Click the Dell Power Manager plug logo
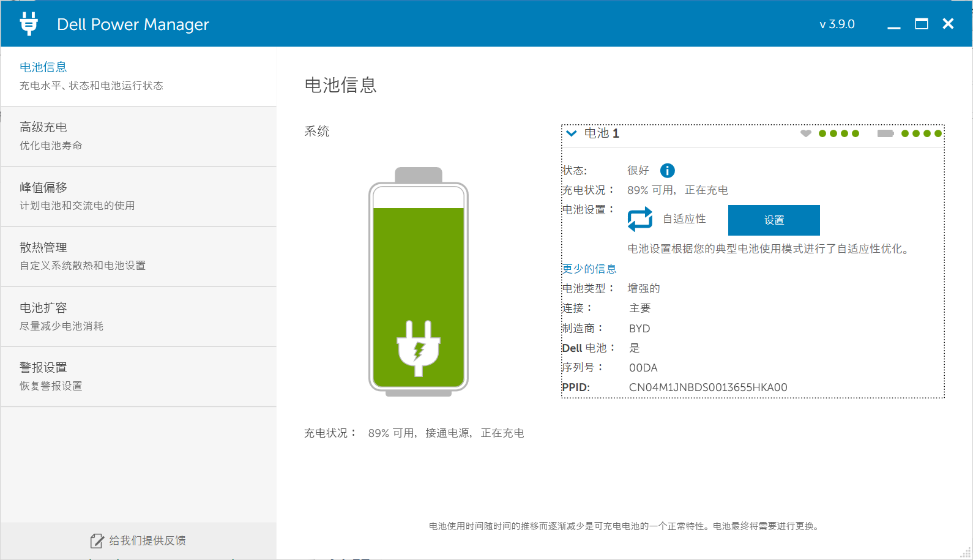 pyautogui.click(x=29, y=24)
